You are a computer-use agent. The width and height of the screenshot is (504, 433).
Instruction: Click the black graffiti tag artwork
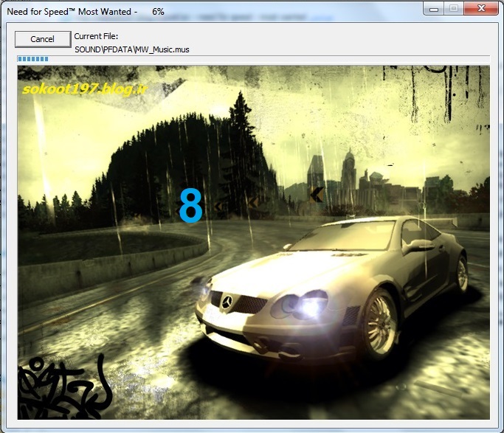pyautogui.click(x=63, y=387)
